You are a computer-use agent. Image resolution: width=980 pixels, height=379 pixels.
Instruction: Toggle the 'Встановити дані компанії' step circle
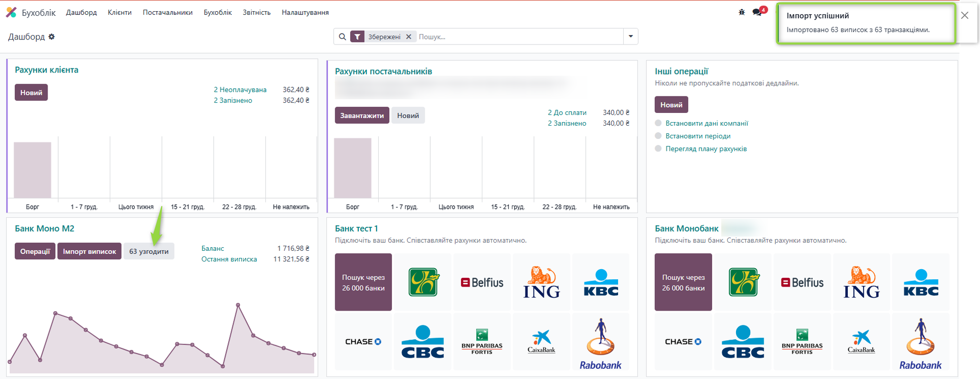coord(658,123)
